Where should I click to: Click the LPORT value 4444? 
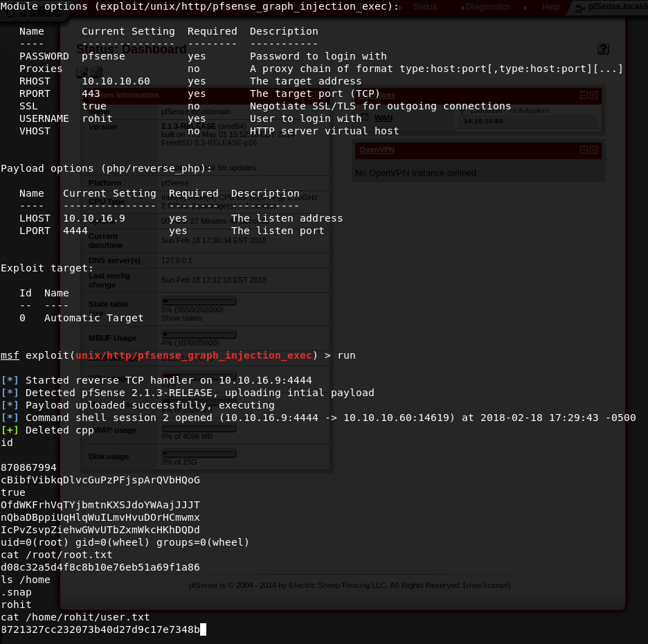point(75,231)
